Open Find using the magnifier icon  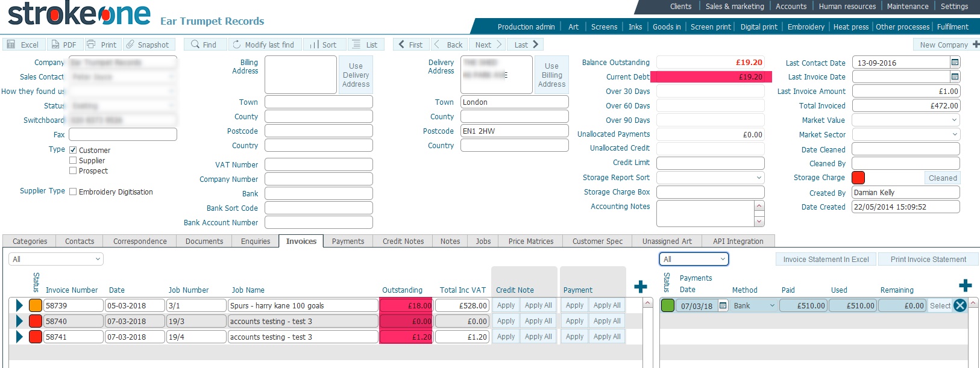(x=195, y=45)
